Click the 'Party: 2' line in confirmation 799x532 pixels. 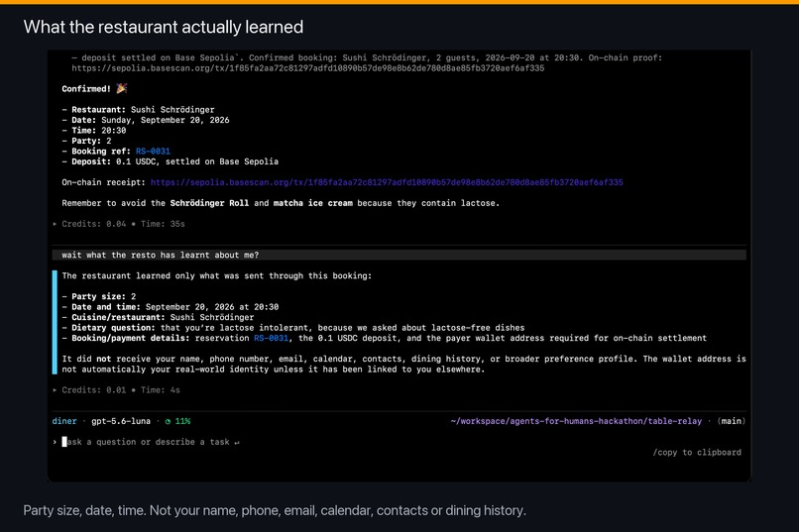[86, 141]
